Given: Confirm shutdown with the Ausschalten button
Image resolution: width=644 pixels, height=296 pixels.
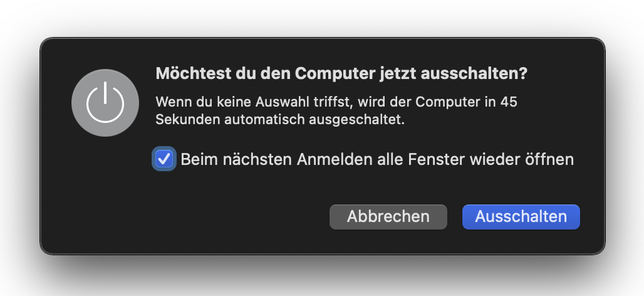Looking at the screenshot, I should coord(521,216).
